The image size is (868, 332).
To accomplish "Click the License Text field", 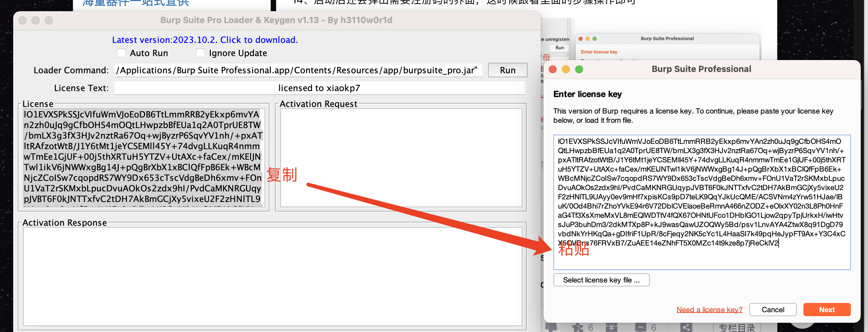I will [319, 88].
